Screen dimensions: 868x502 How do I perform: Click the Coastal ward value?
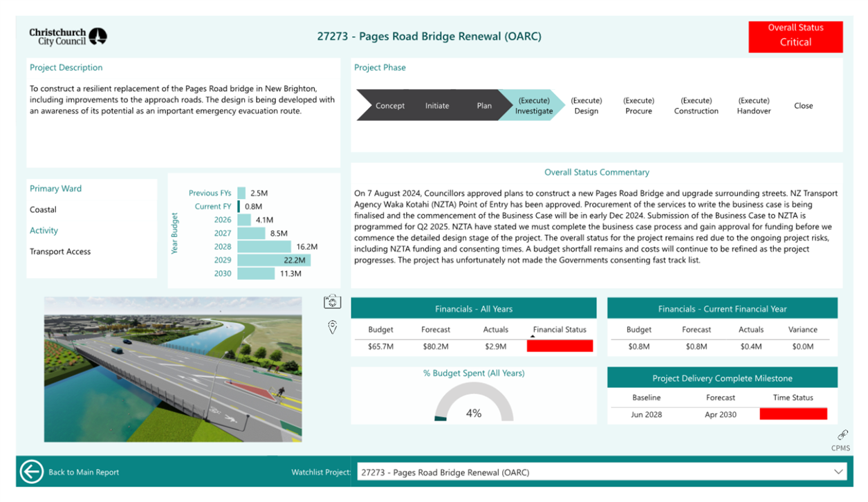point(43,210)
